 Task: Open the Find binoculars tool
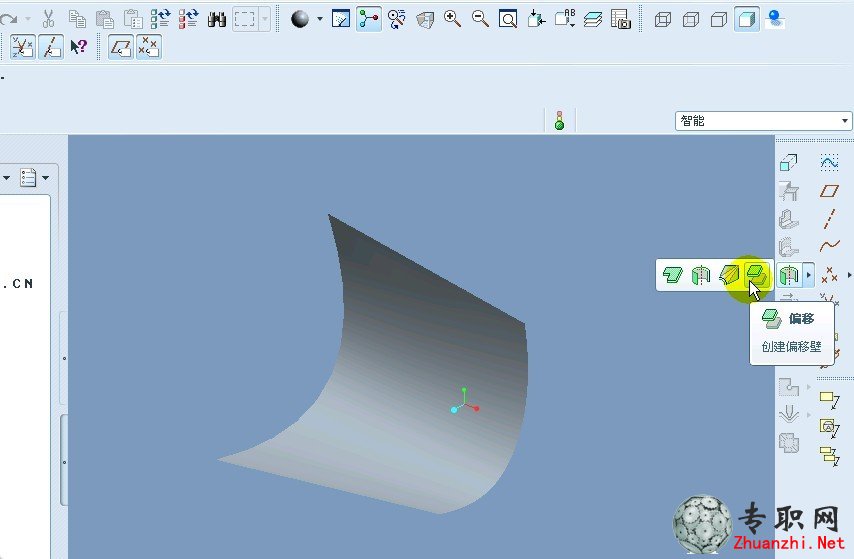coord(217,20)
